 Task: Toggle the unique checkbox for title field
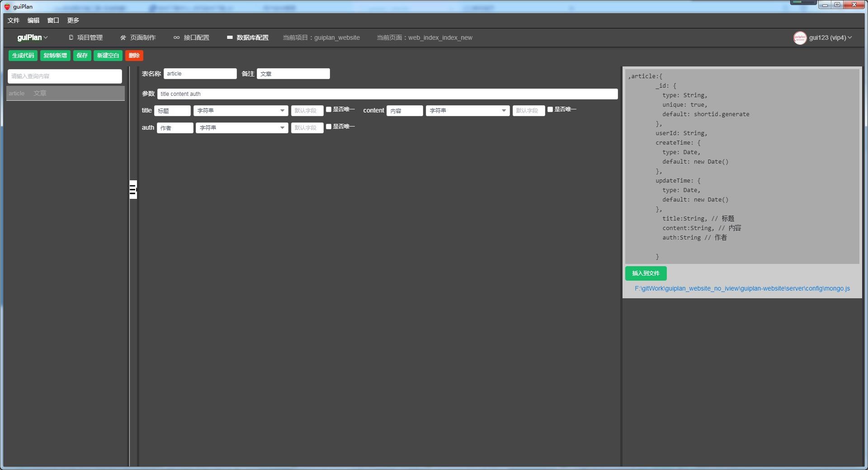[x=329, y=110]
